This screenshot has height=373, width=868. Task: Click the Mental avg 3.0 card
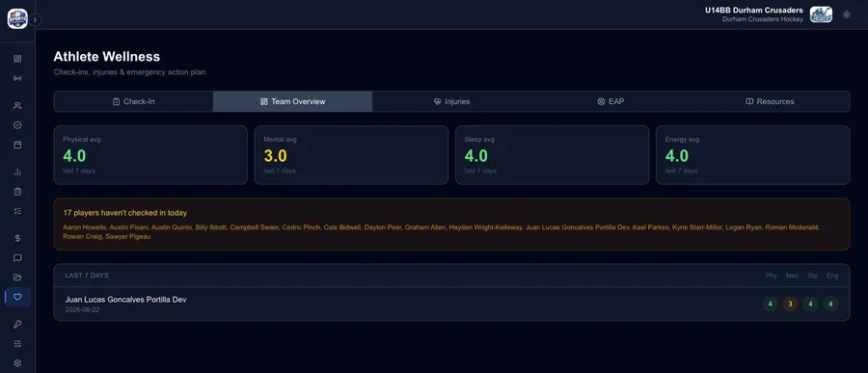(x=351, y=155)
